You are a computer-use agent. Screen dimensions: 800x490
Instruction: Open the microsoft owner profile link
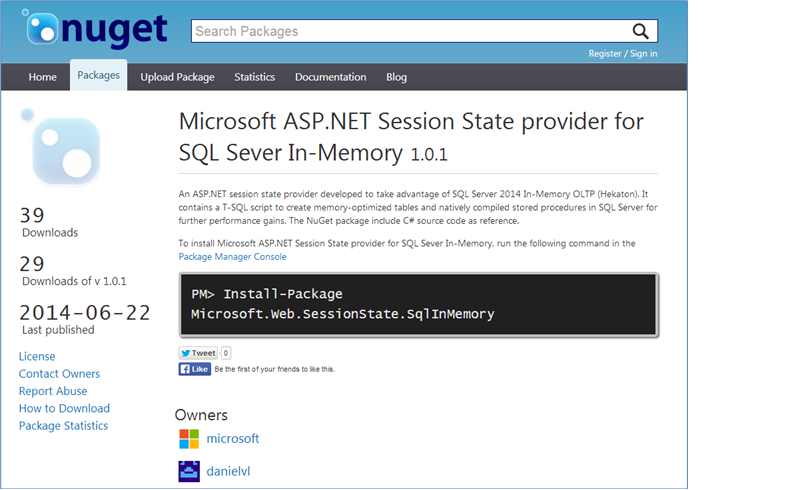click(x=233, y=438)
